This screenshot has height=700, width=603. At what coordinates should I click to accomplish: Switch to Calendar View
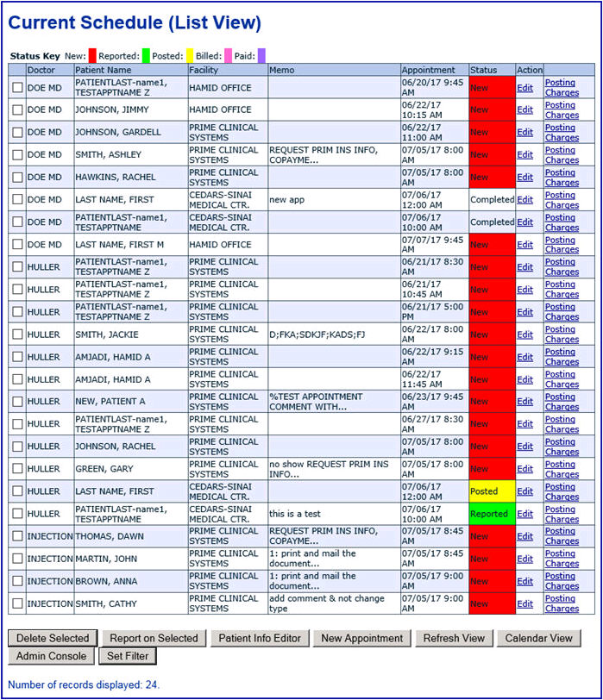[538, 638]
